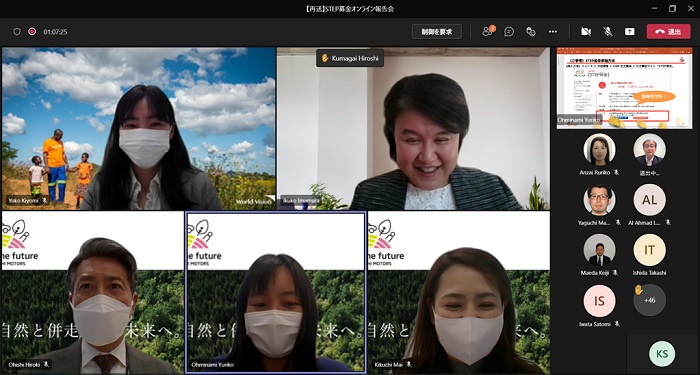Viewport: 700px width, 375px height.
Task: Click the Ohminami Yuriko label on shared slide
Action: click(x=578, y=120)
